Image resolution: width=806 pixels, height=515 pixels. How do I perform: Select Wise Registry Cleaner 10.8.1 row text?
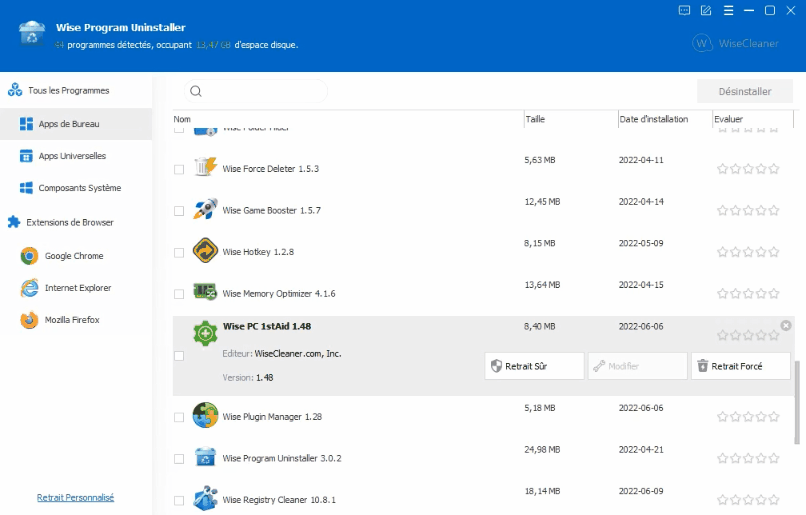[x=279, y=500]
